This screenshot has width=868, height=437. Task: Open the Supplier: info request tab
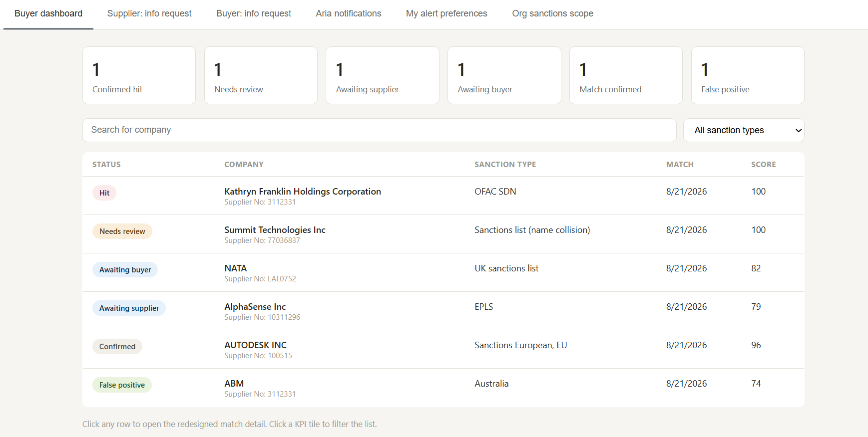coord(149,14)
